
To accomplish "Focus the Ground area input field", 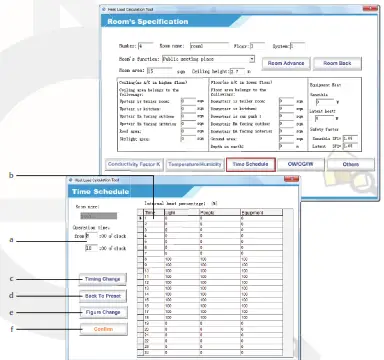I will [x=287, y=139].
